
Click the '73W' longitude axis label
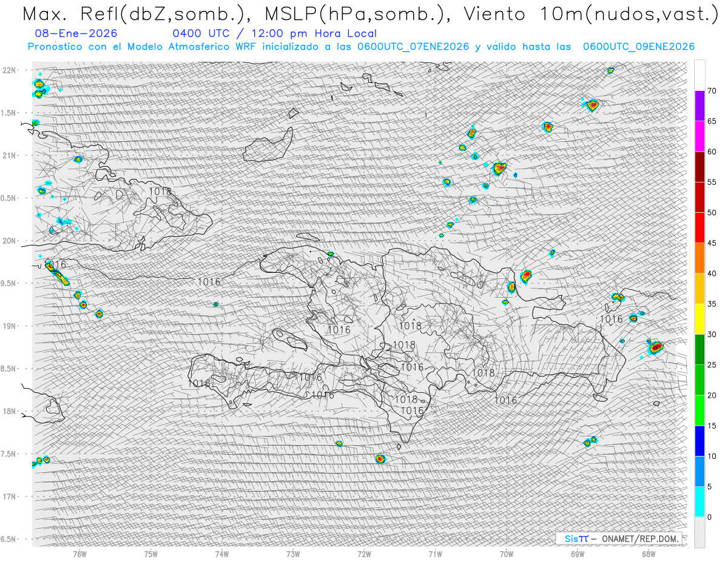pyautogui.click(x=293, y=554)
